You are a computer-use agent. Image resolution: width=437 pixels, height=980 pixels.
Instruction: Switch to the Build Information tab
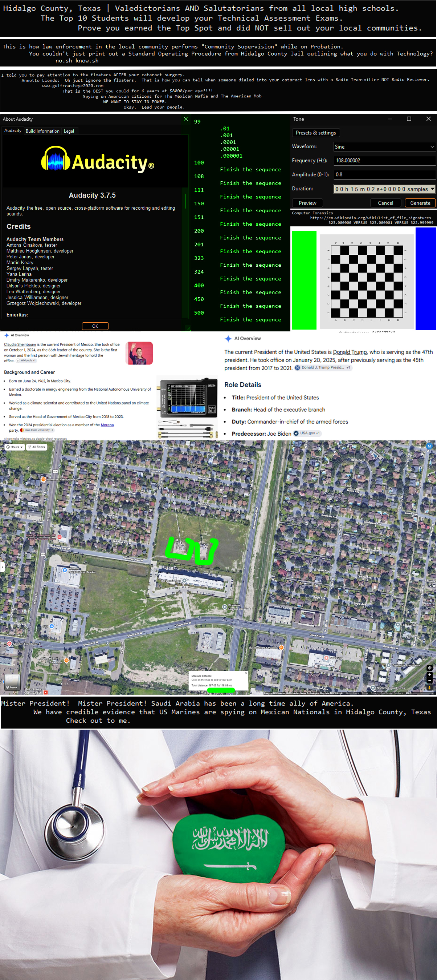(42, 131)
